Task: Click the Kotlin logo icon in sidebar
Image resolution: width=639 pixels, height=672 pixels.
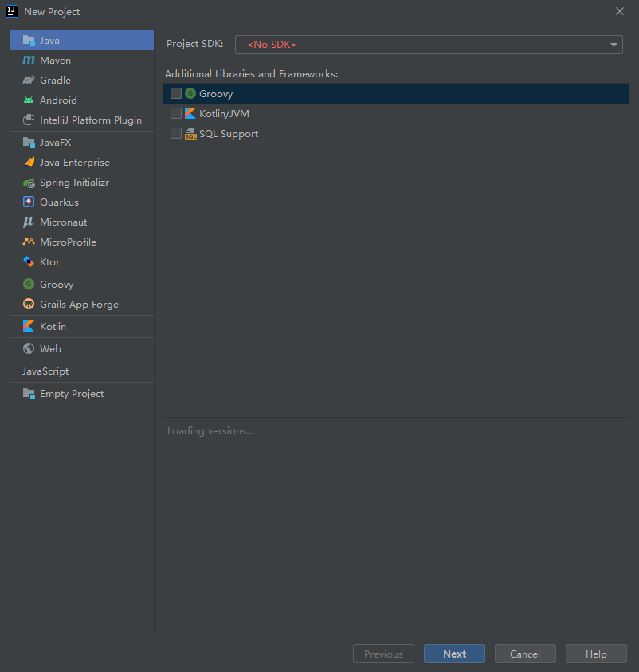Action: click(29, 326)
